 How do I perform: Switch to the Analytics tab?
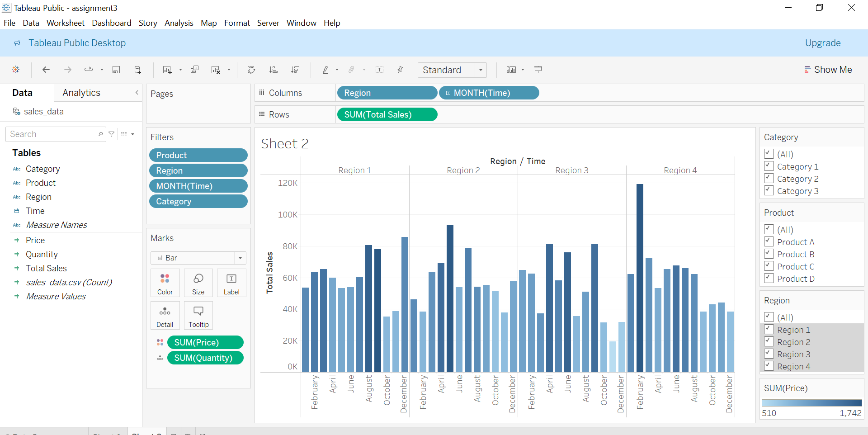tap(81, 93)
